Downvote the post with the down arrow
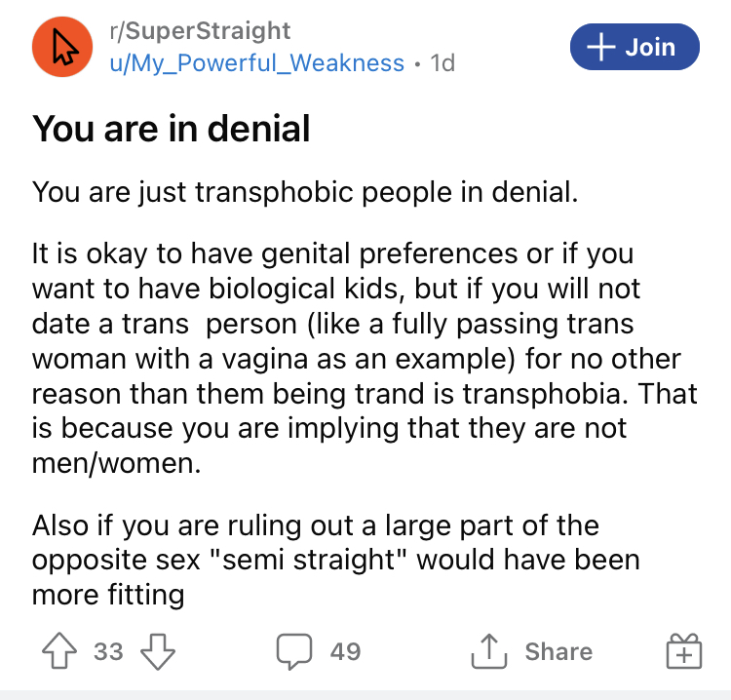 (x=158, y=651)
